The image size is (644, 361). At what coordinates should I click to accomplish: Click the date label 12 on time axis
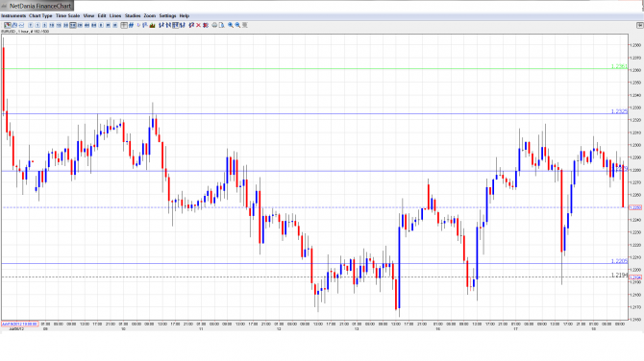(x=279, y=329)
